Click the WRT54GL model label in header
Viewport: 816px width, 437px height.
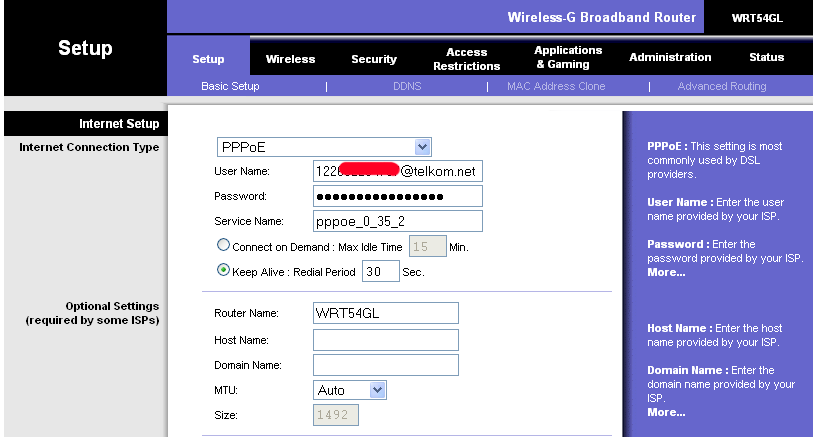[x=757, y=18]
